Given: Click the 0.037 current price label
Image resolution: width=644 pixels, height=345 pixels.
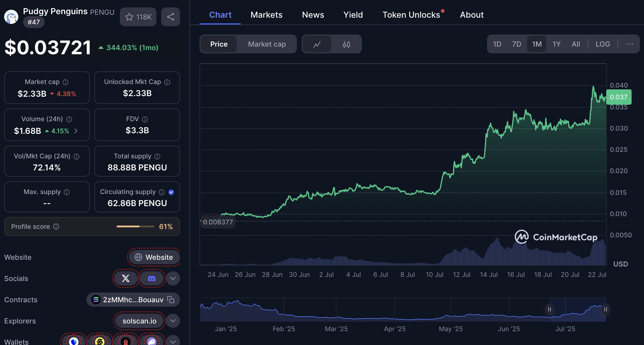Looking at the screenshot, I should coord(619,97).
